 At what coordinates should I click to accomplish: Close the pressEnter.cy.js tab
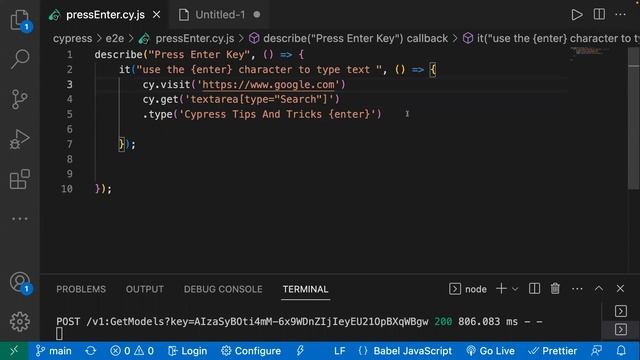click(156, 15)
